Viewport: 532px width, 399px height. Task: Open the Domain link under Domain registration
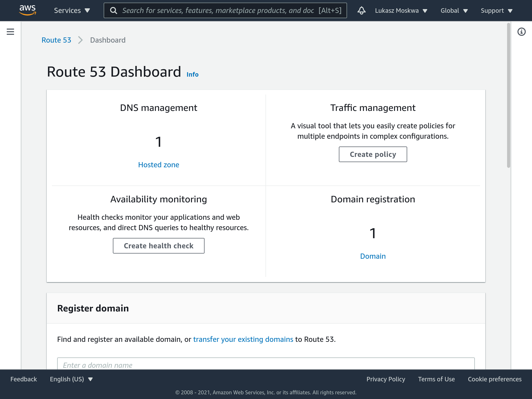373,256
